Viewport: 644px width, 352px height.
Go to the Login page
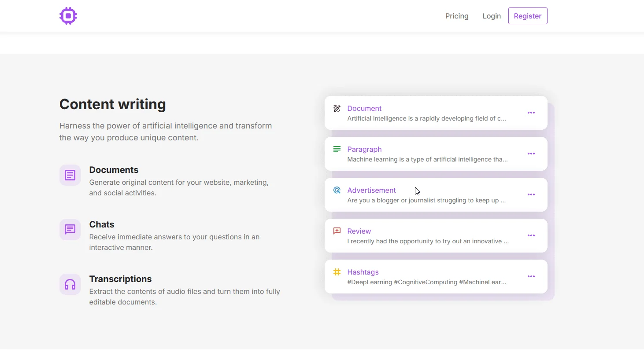click(x=492, y=16)
